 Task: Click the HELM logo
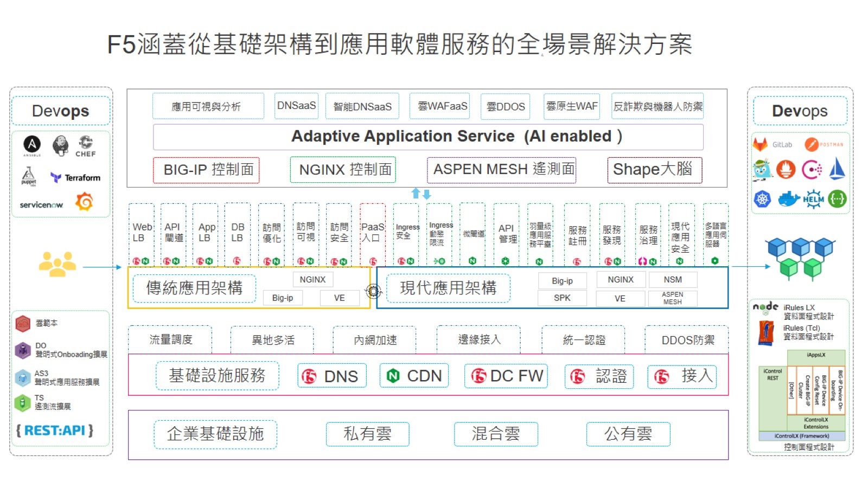pyautogui.click(x=813, y=199)
